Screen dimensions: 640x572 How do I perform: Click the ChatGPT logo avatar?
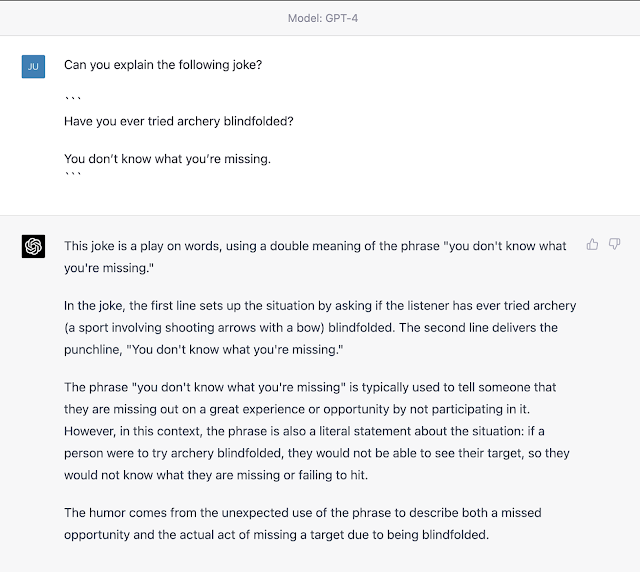click(33, 247)
